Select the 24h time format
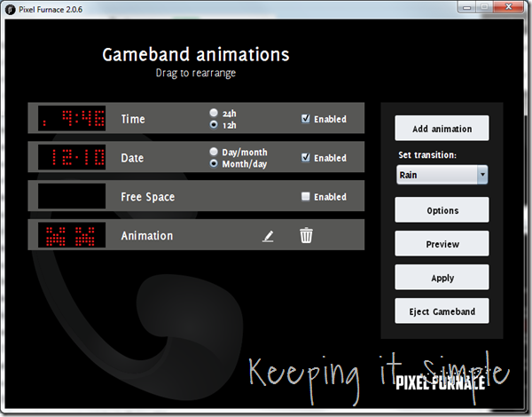This screenshot has width=532, height=417. click(x=214, y=113)
